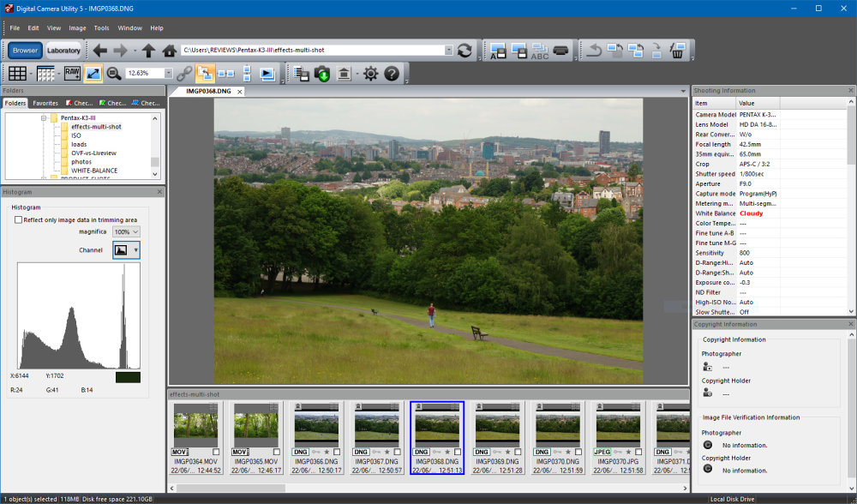
Task: Tick the checkbox for IMGP0365.MOV thumbnail
Action: 277,452
